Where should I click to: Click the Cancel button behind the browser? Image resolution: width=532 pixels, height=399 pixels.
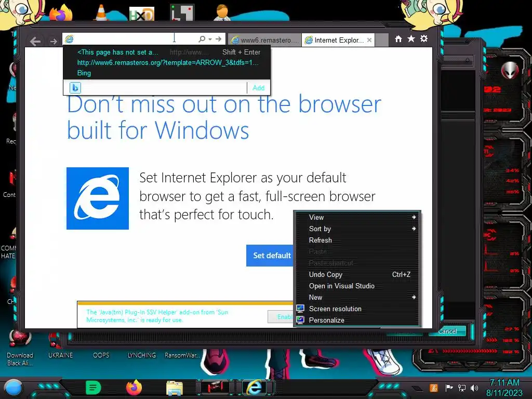(447, 331)
